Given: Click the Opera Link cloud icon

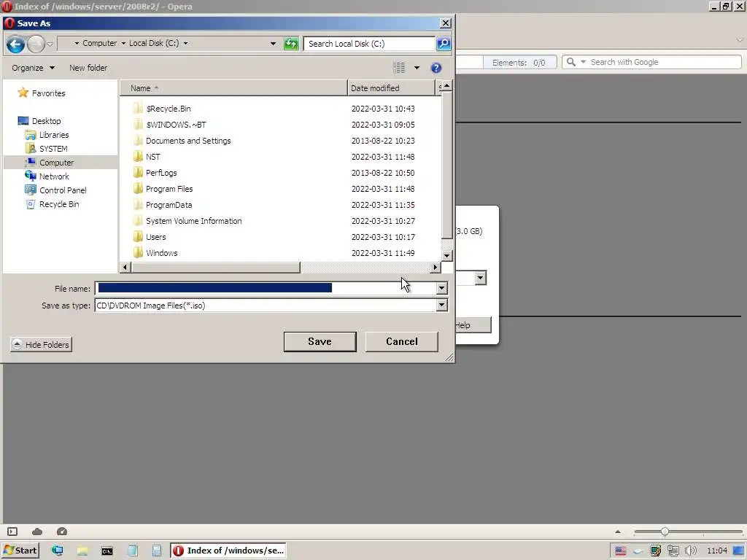Looking at the screenshot, I should pyautogui.click(x=37, y=532).
